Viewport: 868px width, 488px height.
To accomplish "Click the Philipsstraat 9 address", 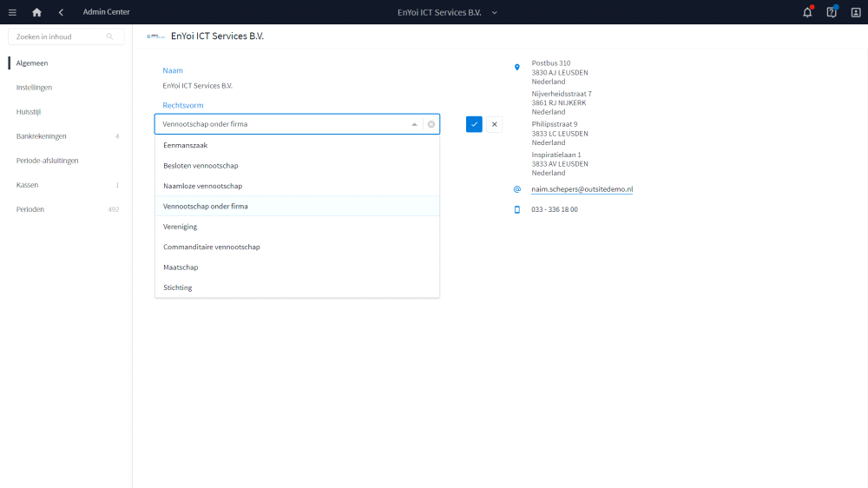I will coord(560,133).
